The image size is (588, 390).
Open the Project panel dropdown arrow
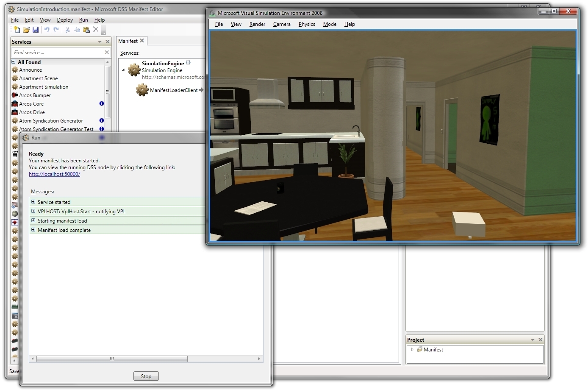click(x=533, y=340)
